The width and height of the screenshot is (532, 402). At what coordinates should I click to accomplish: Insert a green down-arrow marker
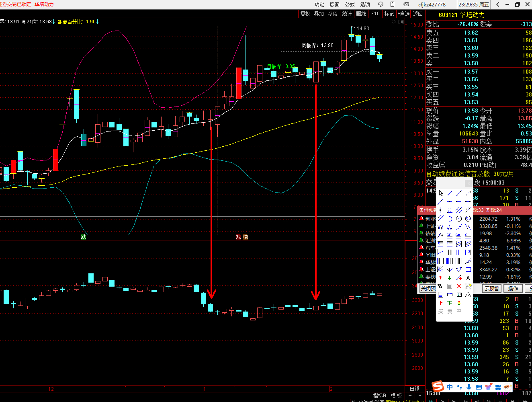(x=450, y=278)
